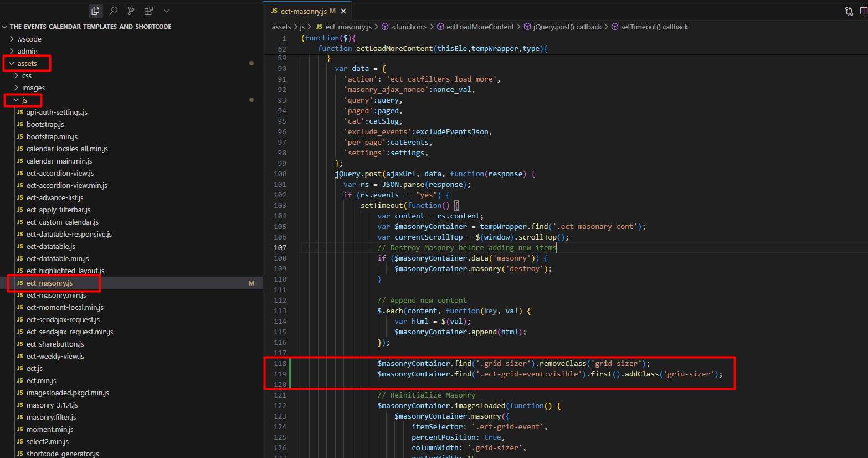The height and width of the screenshot is (458, 868).
Task: Click the '// Reinitialize Masonry' comment line
Action: [427, 395]
